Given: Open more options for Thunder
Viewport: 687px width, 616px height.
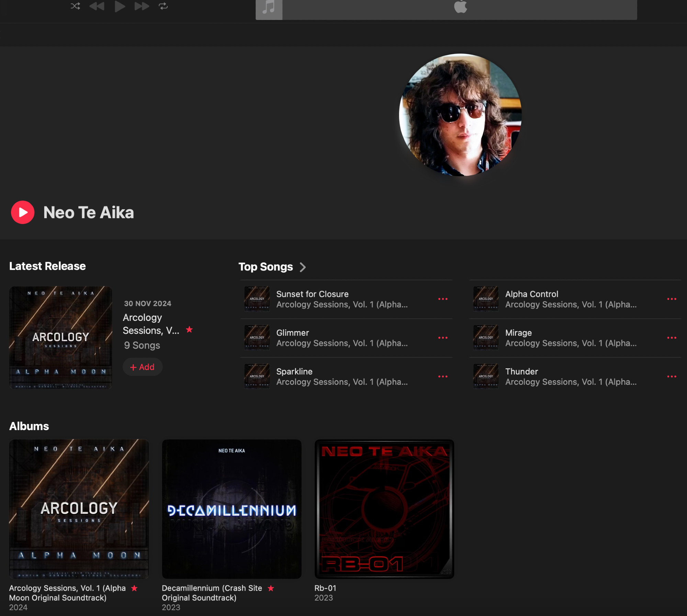Looking at the screenshot, I should coord(672,377).
